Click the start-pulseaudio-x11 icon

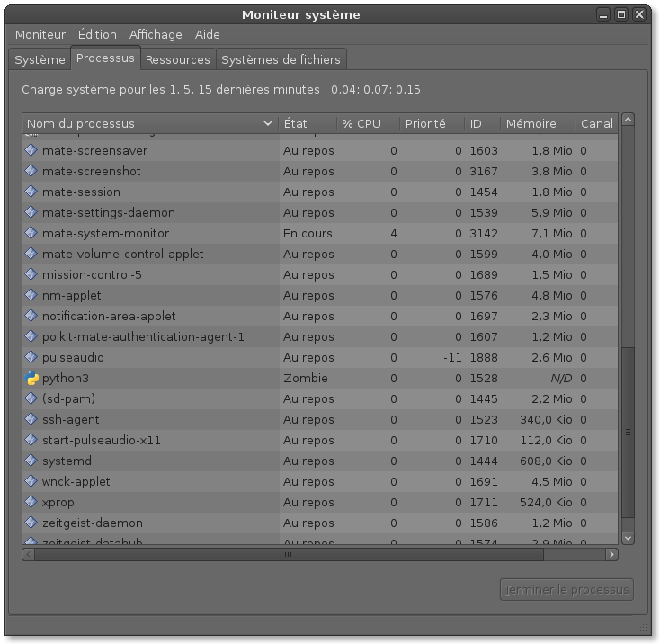pyautogui.click(x=31, y=440)
